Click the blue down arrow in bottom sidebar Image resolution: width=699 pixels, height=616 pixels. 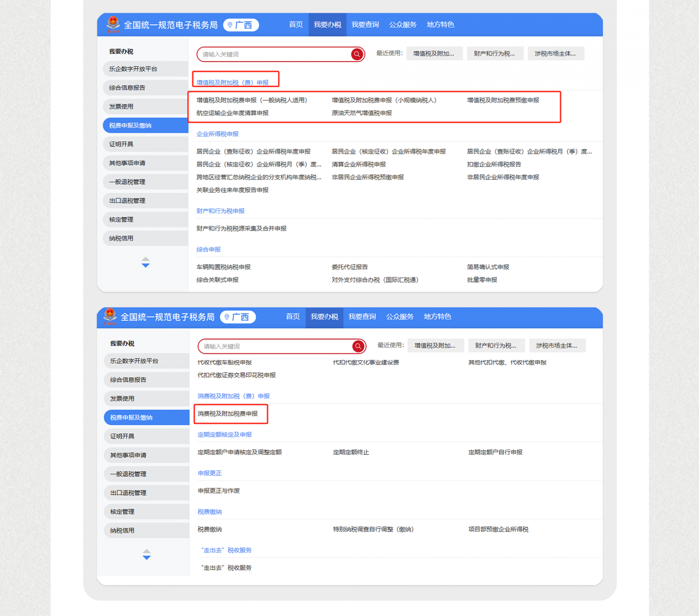(146, 557)
